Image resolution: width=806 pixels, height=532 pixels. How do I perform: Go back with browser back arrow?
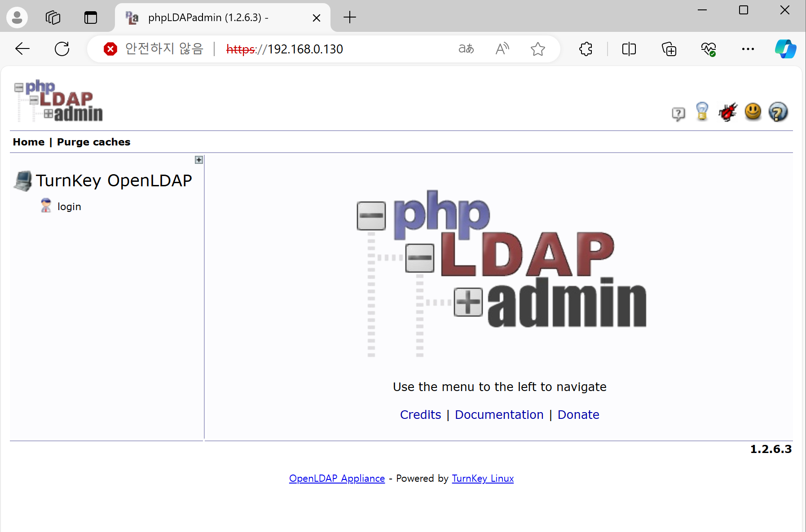click(22, 48)
